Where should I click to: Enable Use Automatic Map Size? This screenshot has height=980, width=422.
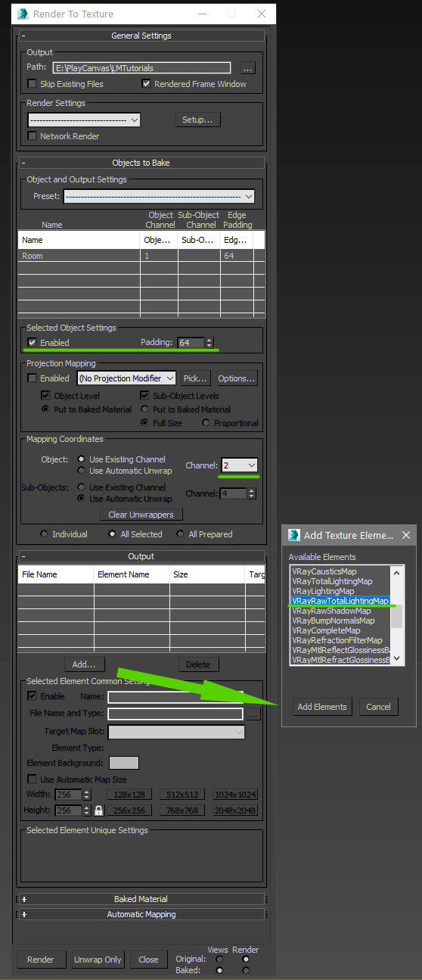point(32,779)
